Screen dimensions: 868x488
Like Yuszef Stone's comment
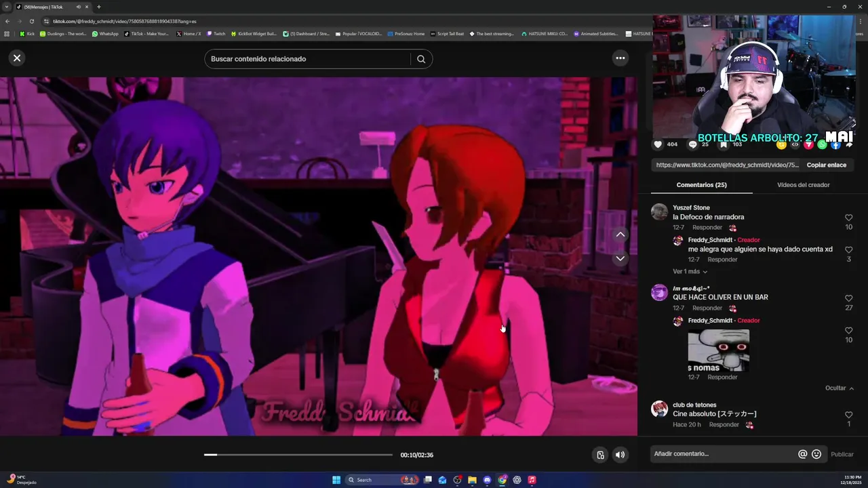(848, 218)
